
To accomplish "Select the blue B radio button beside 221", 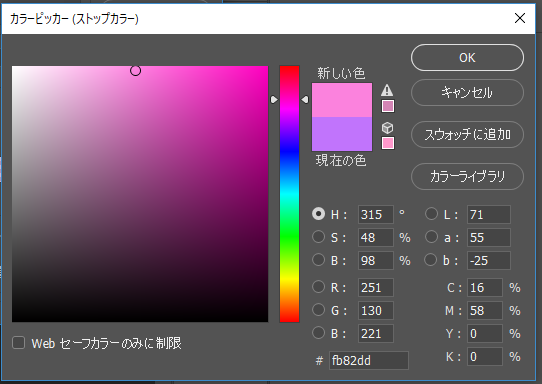I will click(318, 333).
